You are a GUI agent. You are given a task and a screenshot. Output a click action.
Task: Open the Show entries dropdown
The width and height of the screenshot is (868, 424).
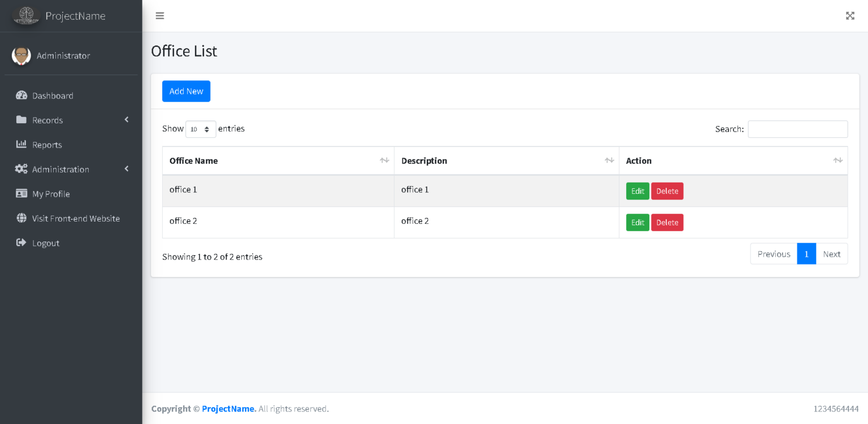coord(201,129)
